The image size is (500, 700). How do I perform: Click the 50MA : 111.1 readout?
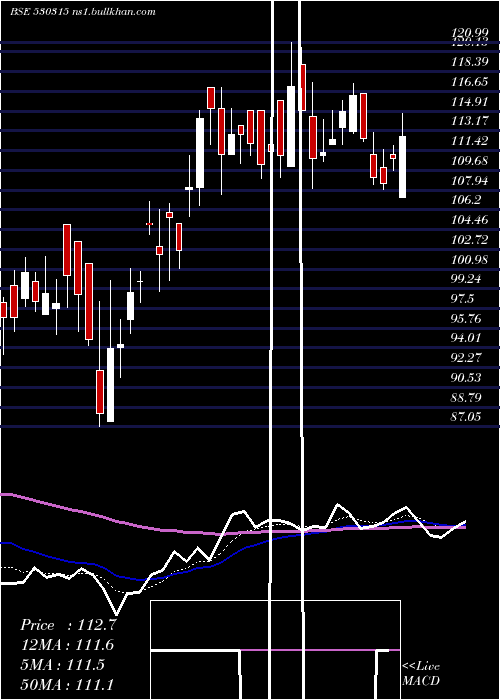coord(67,684)
